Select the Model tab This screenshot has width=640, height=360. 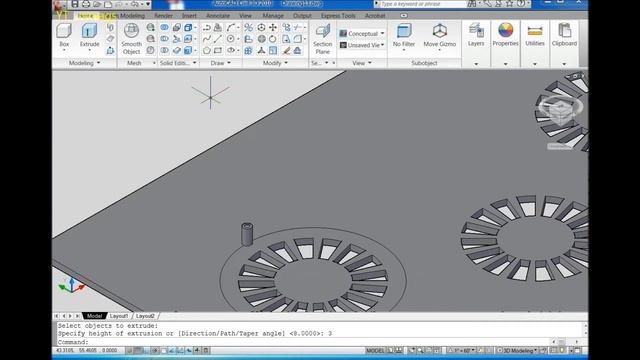[94, 316]
